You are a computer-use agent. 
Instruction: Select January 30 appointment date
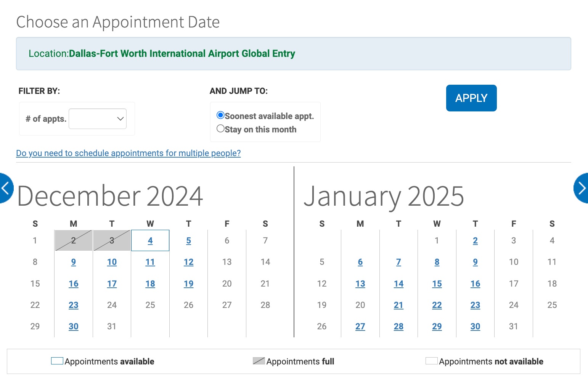coord(475,326)
